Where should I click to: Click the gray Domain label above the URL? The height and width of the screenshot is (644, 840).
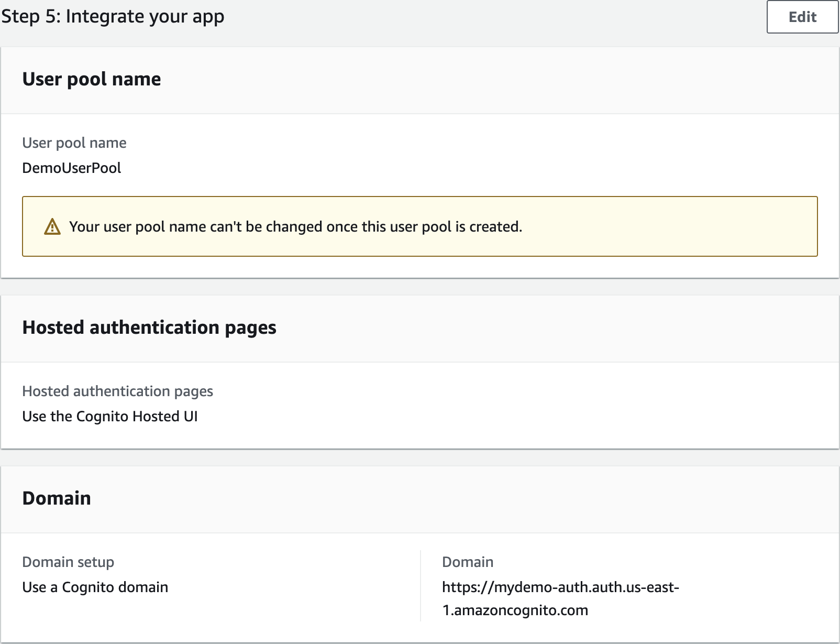468,562
